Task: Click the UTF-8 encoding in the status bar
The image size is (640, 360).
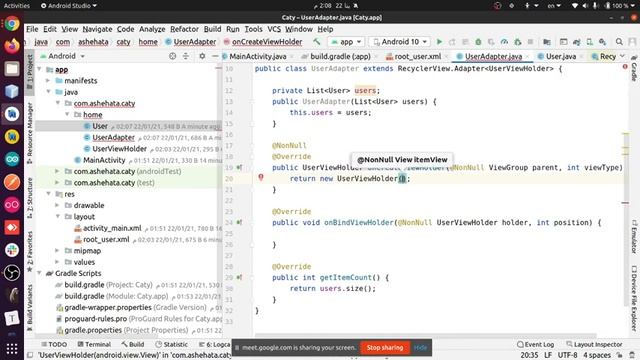Action: point(567,355)
